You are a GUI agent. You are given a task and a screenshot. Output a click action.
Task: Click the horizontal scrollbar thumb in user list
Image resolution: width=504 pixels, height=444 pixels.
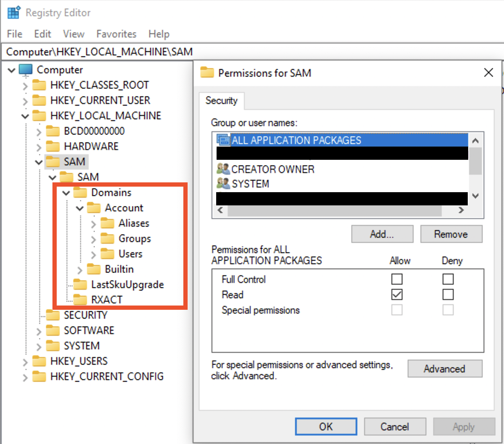pos(334,210)
